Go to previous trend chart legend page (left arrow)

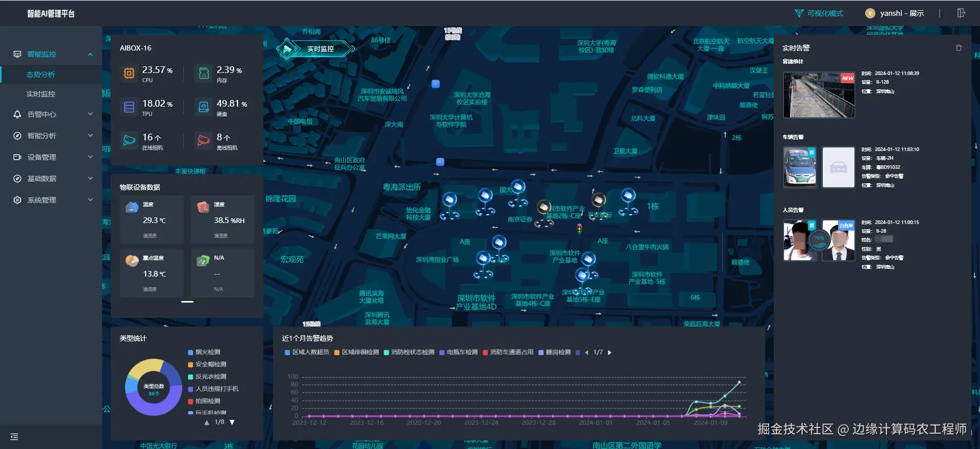point(586,353)
